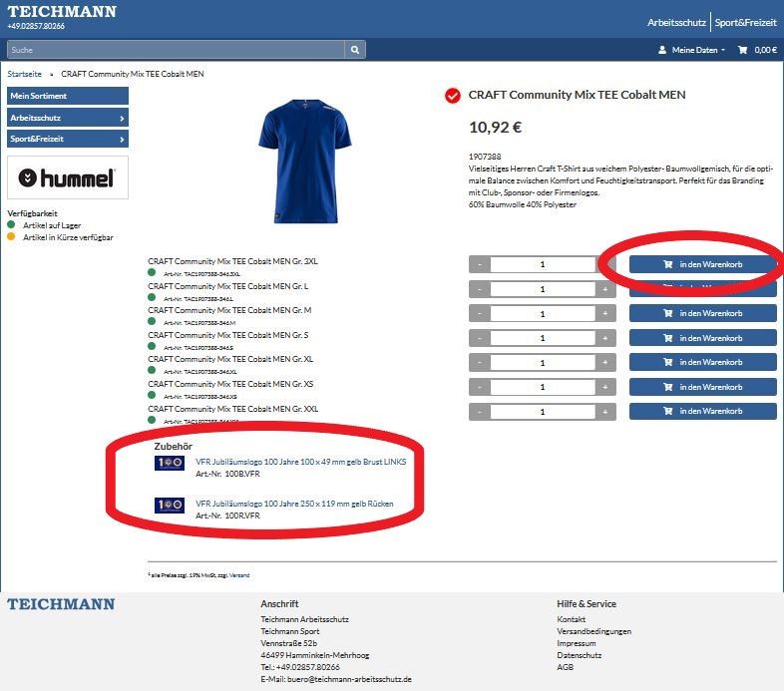Click the hummel brand logo
The image size is (784, 691).
[68, 177]
